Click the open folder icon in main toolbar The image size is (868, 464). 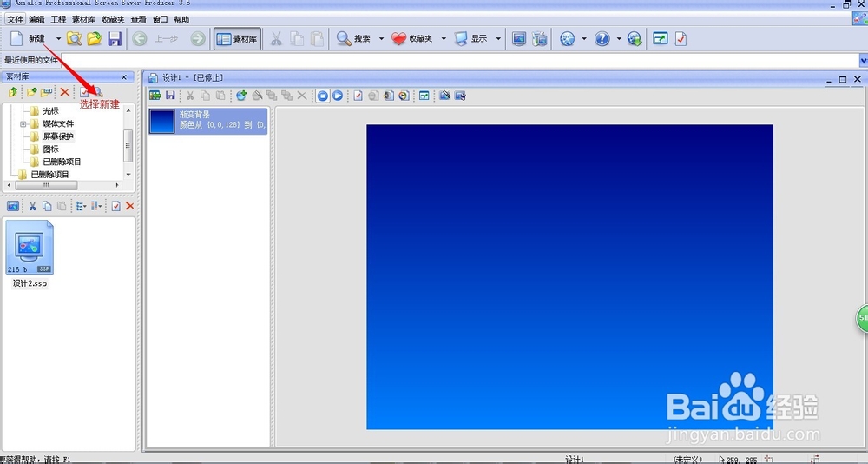(95, 39)
